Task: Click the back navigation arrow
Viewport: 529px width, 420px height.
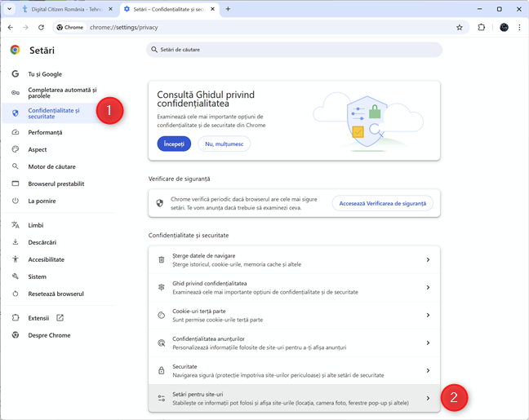Action: point(11,27)
